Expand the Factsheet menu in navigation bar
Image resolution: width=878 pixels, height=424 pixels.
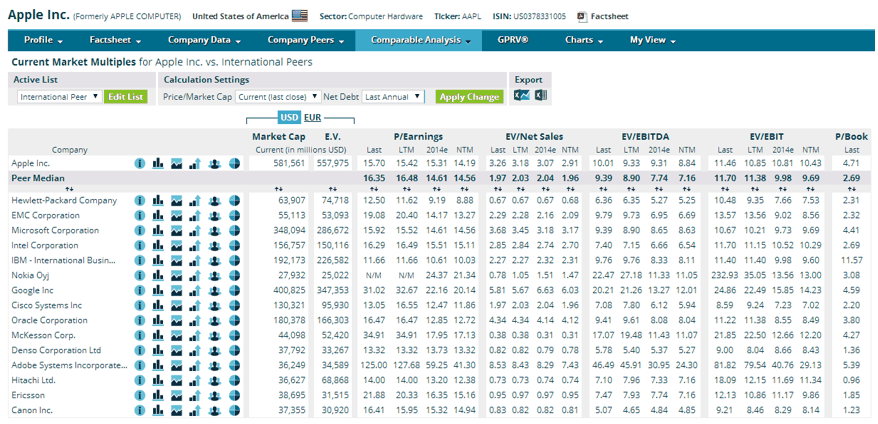pos(115,40)
